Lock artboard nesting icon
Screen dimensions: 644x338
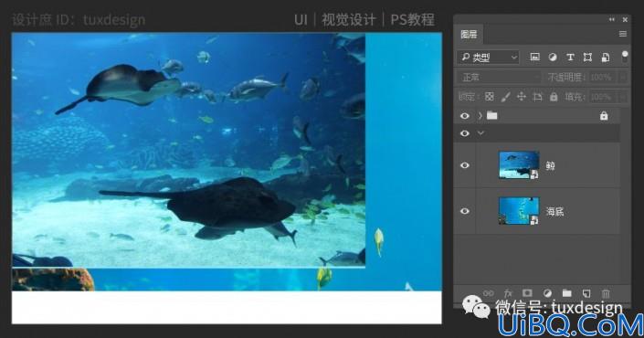(x=537, y=97)
